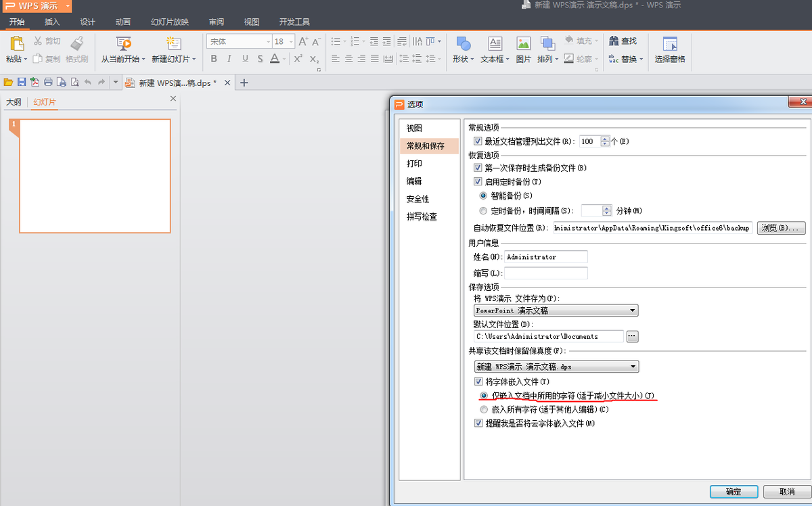The height and width of the screenshot is (506, 812).
Task: Open the font color A dropdown arrow
Action: click(x=286, y=60)
